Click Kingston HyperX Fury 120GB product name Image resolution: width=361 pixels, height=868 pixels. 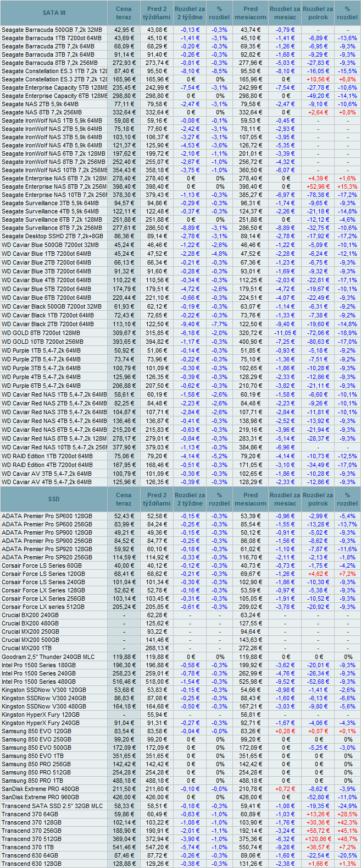click(x=41, y=715)
